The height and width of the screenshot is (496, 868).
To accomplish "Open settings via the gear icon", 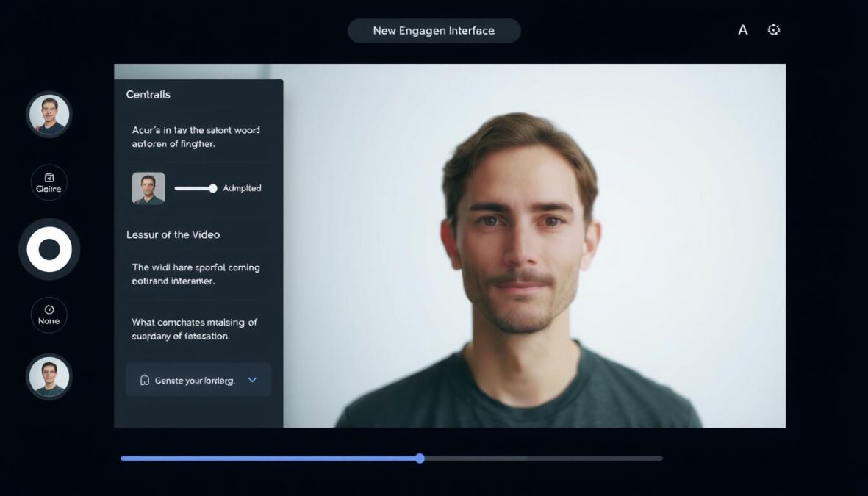I will 773,29.
